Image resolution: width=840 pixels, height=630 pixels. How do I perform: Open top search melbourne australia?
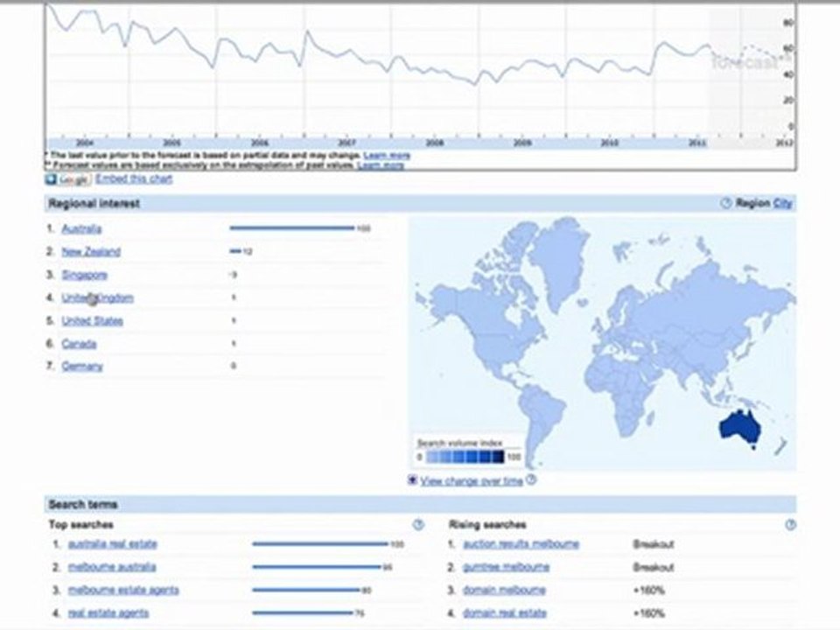(x=112, y=567)
